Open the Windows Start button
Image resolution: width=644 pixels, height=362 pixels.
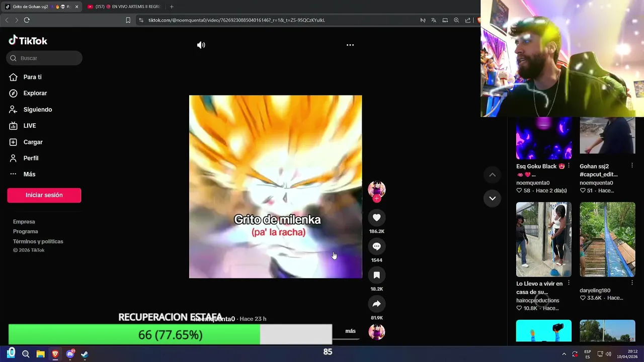click(11, 353)
